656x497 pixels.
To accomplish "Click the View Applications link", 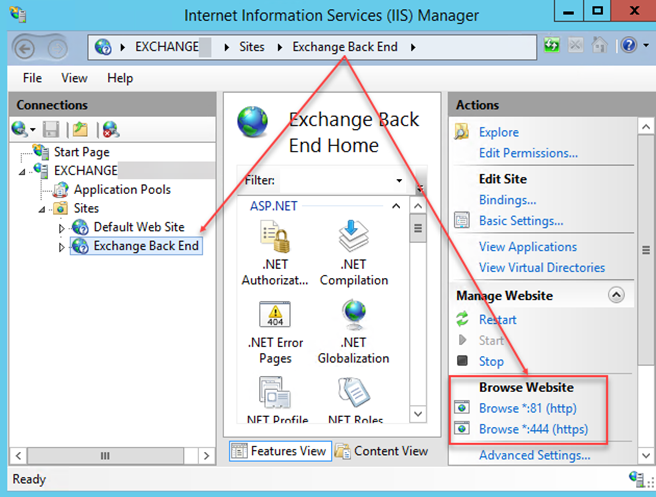I will click(528, 246).
